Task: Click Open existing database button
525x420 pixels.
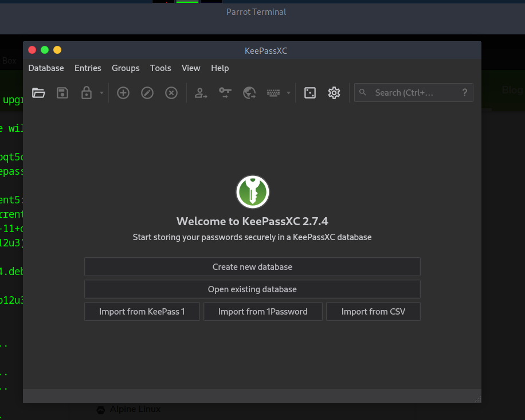Action: [252, 289]
